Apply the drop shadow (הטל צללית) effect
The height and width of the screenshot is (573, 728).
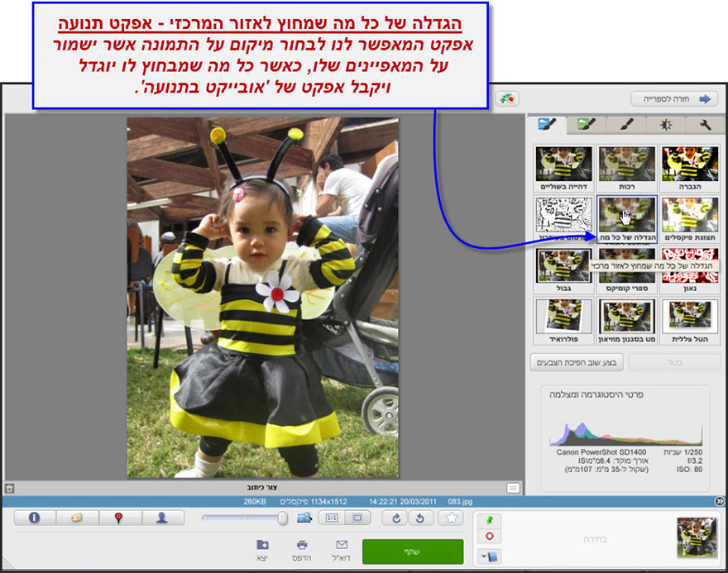690,322
